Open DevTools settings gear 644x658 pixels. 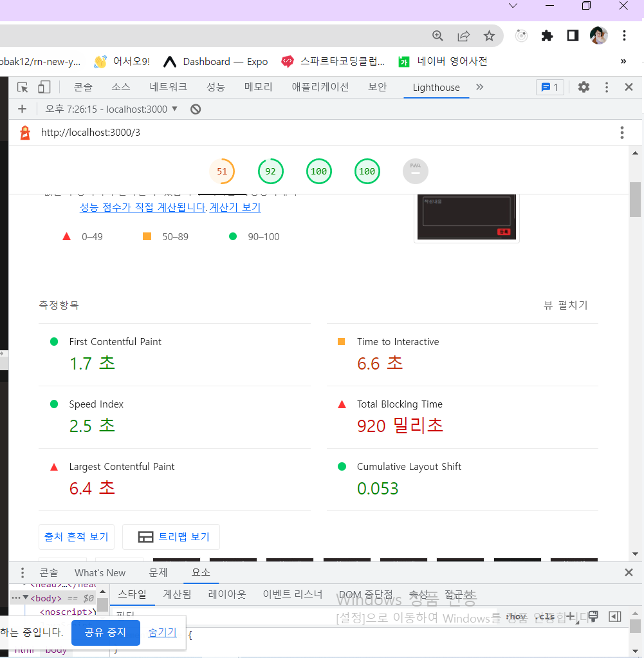[584, 88]
